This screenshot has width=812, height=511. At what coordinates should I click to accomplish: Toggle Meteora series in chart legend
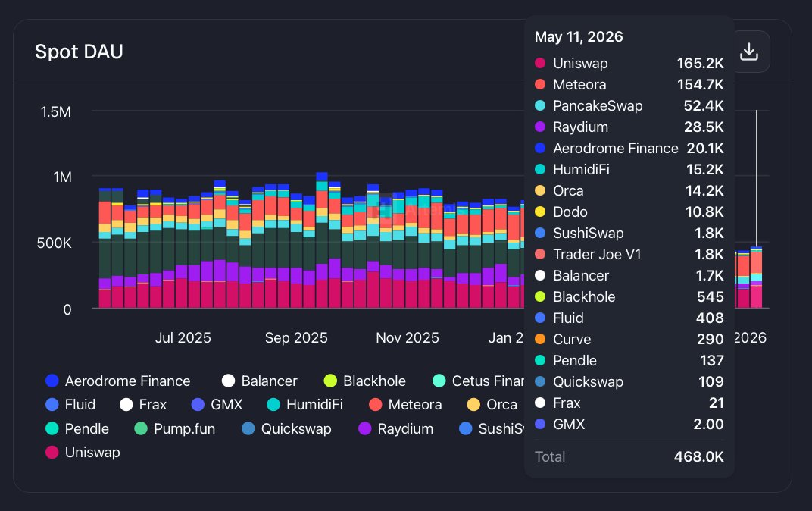tap(405, 404)
